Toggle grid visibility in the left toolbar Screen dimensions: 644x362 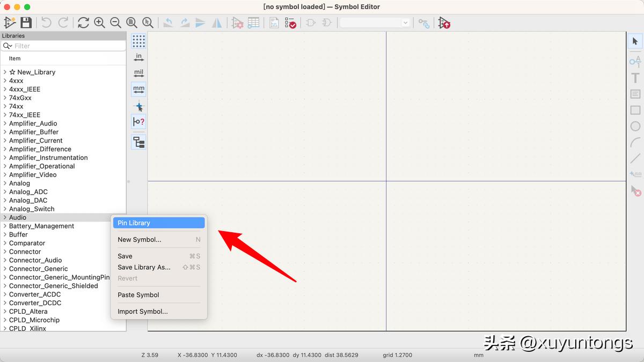138,41
